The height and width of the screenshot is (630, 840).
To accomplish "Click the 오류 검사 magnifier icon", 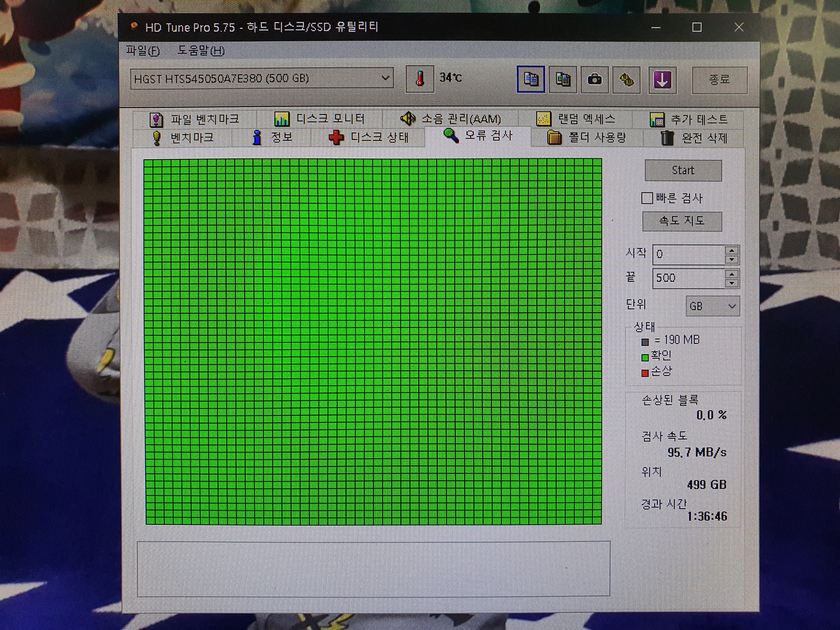I will click(451, 136).
